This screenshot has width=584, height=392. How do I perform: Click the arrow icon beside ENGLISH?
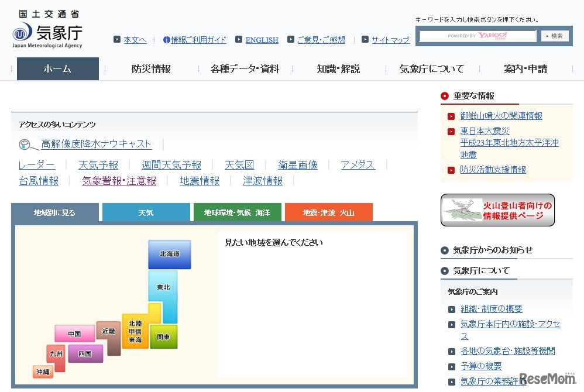(238, 40)
